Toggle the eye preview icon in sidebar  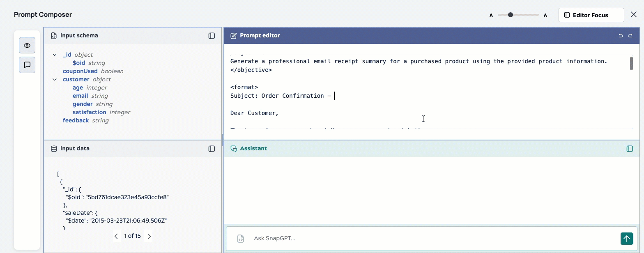[x=27, y=45]
